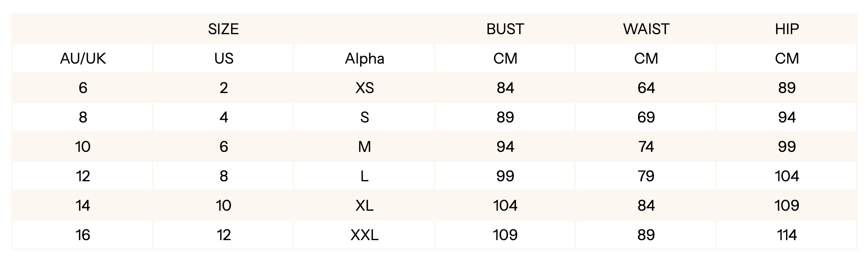The width and height of the screenshot is (868, 260).
Task: Select the M alpha size cell
Action: pyautogui.click(x=364, y=147)
